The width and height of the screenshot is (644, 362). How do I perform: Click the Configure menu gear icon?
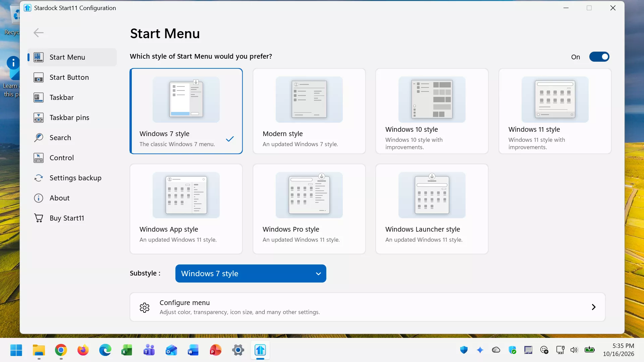[145, 307]
